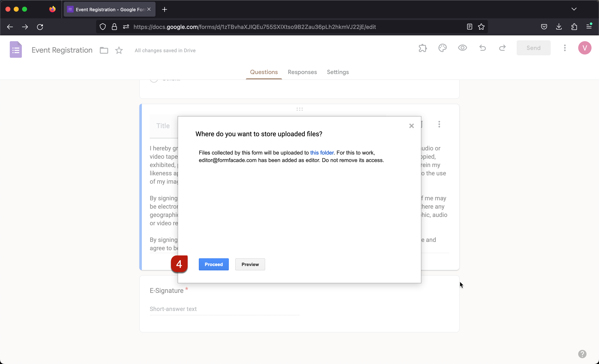Toggle the tracking protection shield
Viewport: 599px width, 364px height.
pyautogui.click(x=102, y=27)
